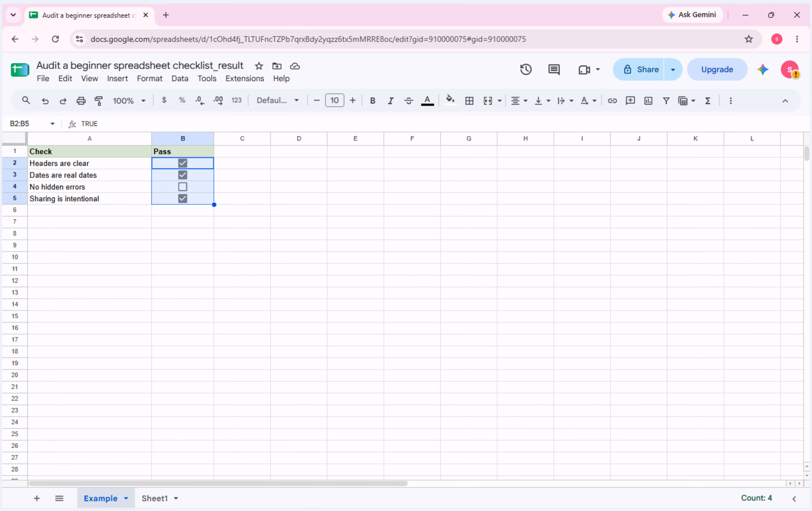Image resolution: width=812 pixels, height=511 pixels.
Task: Click the Insert comment icon
Action: [x=630, y=101]
